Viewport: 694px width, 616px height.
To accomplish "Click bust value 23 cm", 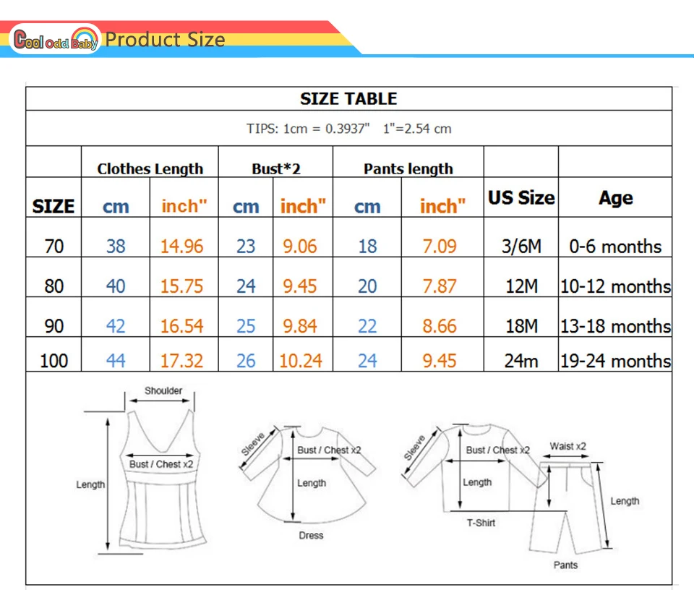I will [x=246, y=246].
